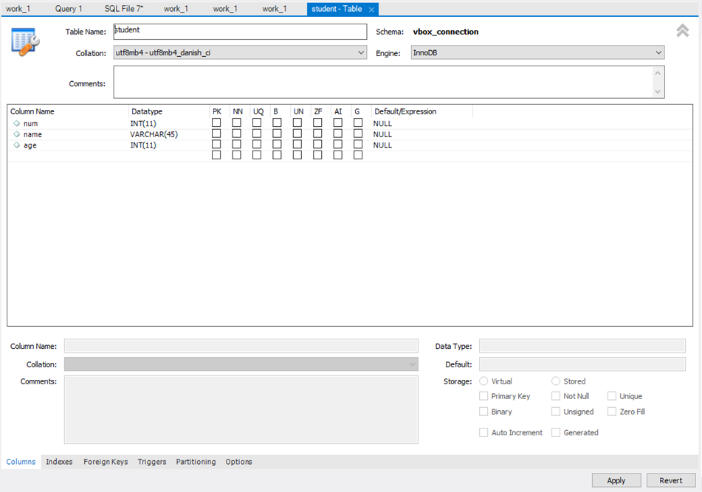Click the table editor icon at top left
The height and width of the screenshot is (492, 702).
tap(25, 42)
